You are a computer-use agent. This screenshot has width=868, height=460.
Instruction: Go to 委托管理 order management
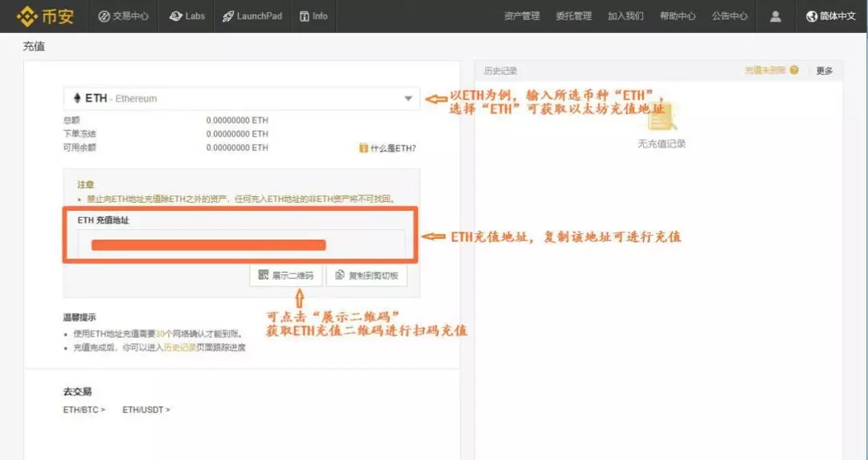574,16
